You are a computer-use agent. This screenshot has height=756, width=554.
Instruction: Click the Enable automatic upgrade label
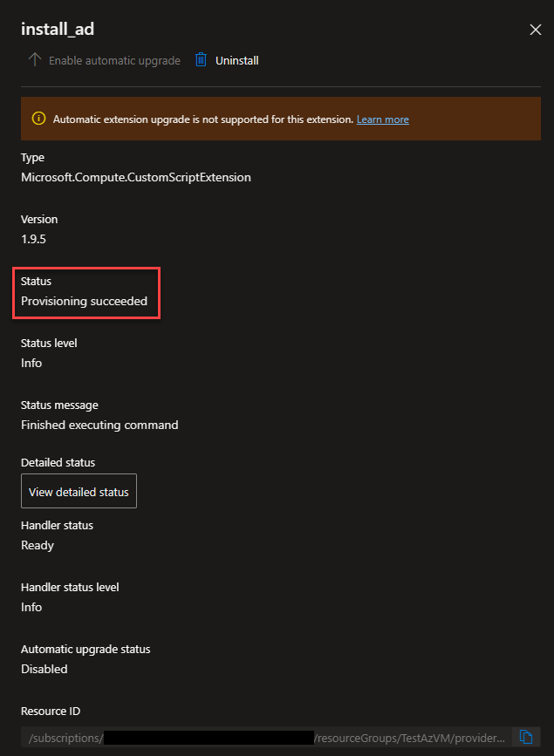click(114, 60)
